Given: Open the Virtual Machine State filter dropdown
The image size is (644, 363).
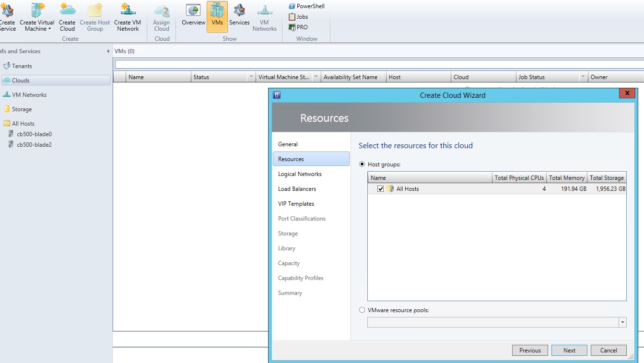Looking at the screenshot, I should click(316, 77).
